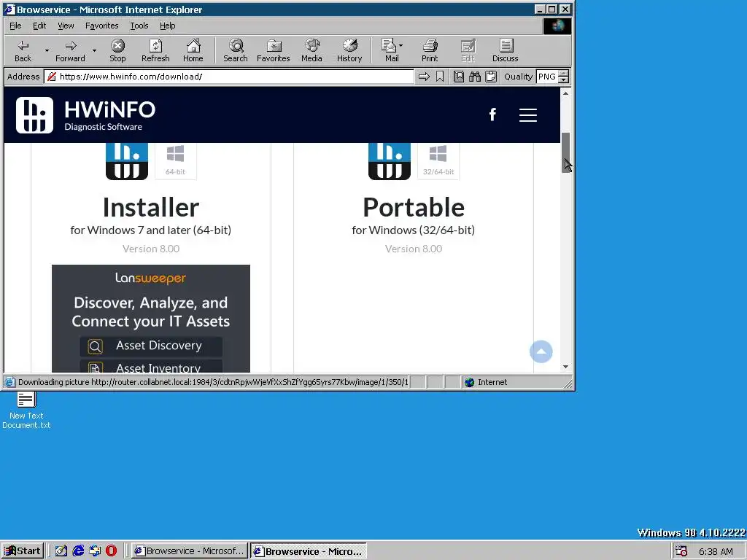
Task: Click the vertical scrollbar thumb
Action: pos(565,152)
